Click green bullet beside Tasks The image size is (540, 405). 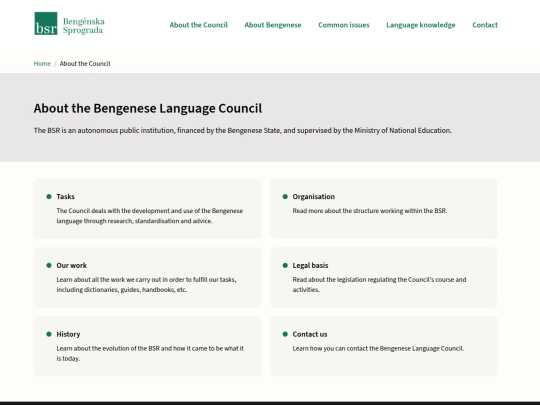pos(49,197)
